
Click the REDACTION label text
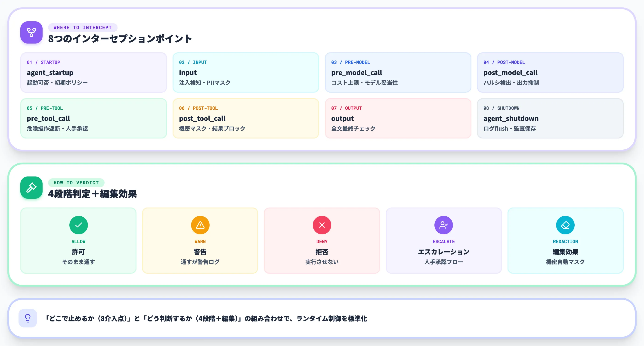[x=565, y=242]
